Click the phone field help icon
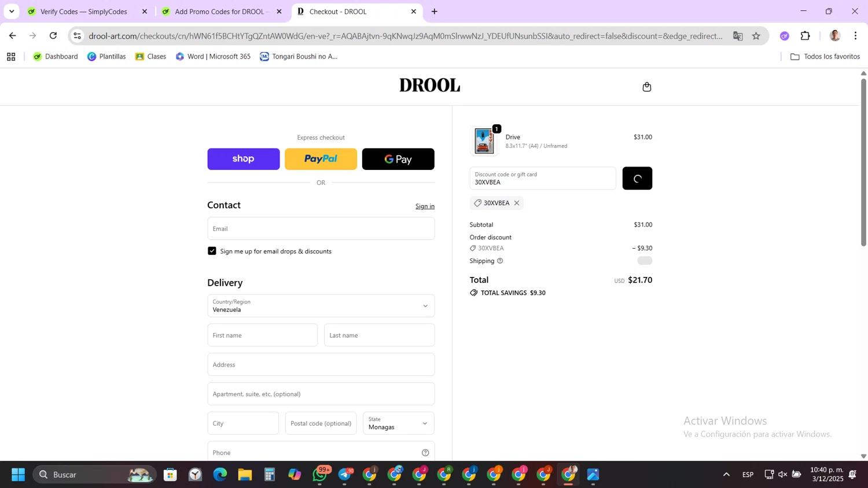Viewport: 868px width, 488px height. coord(425,453)
